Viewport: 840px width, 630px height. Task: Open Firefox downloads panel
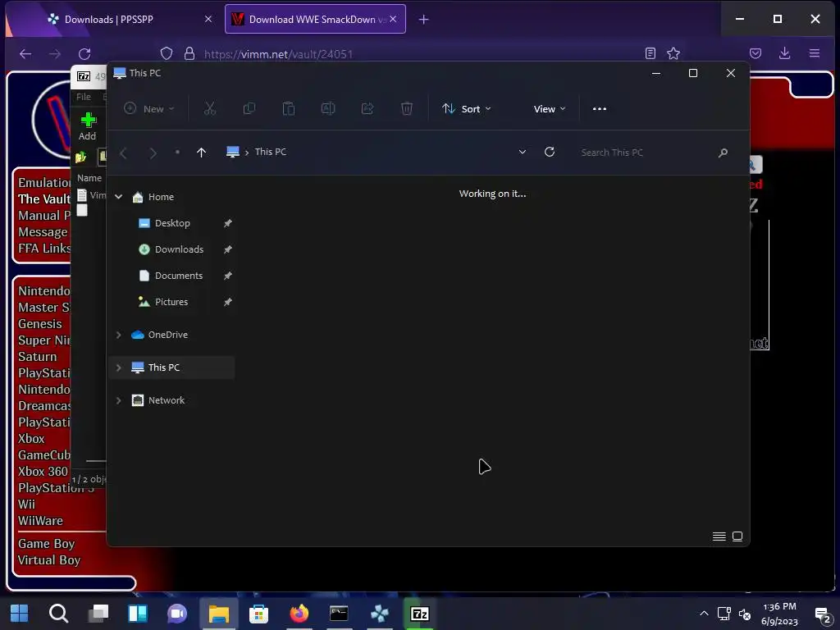pos(785,53)
